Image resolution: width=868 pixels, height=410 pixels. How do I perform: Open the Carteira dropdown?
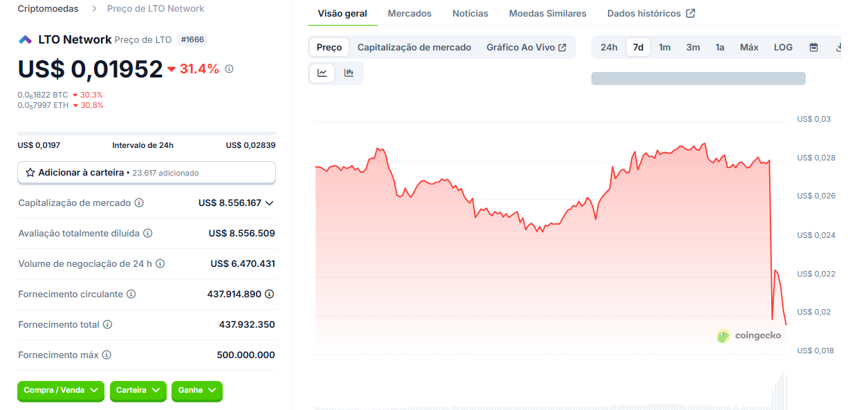tap(138, 391)
